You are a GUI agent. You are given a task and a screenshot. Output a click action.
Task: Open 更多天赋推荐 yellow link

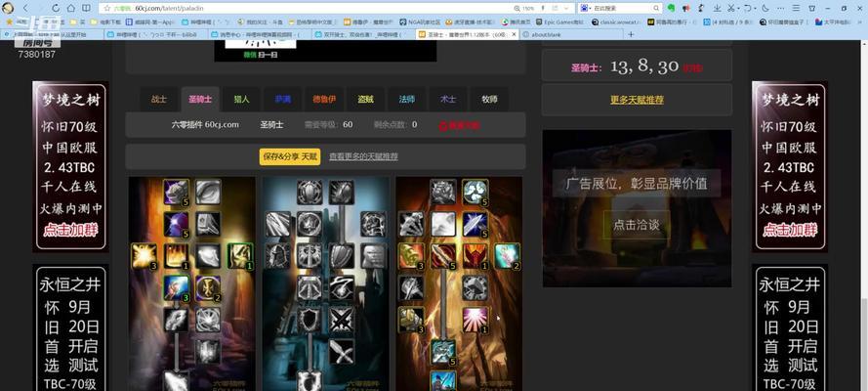[x=637, y=100]
